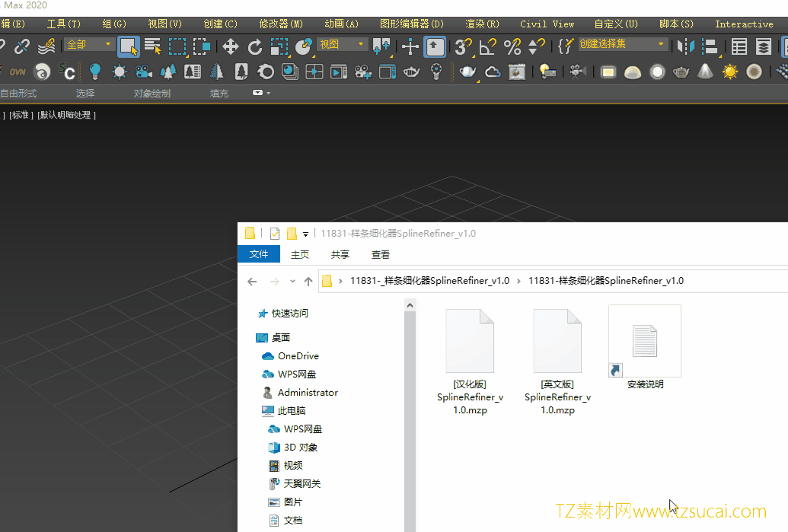The image size is (788, 532).
Task: Activate the Select and Move tool
Action: click(x=230, y=46)
